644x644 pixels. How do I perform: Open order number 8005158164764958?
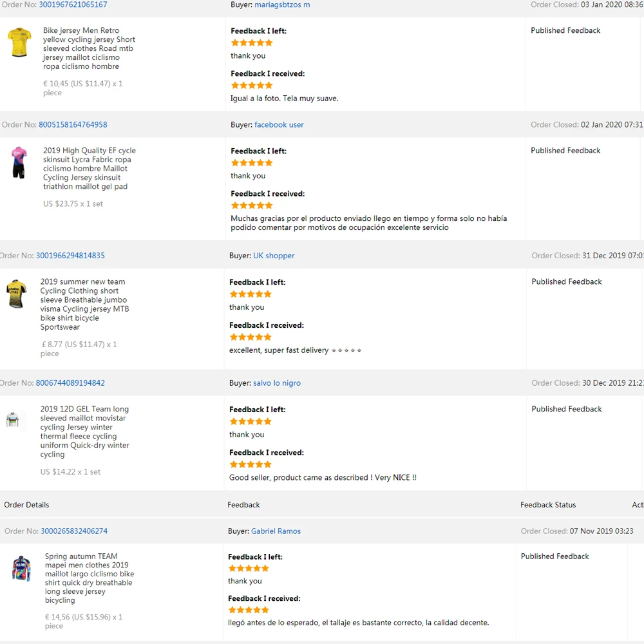coord(73,125)
